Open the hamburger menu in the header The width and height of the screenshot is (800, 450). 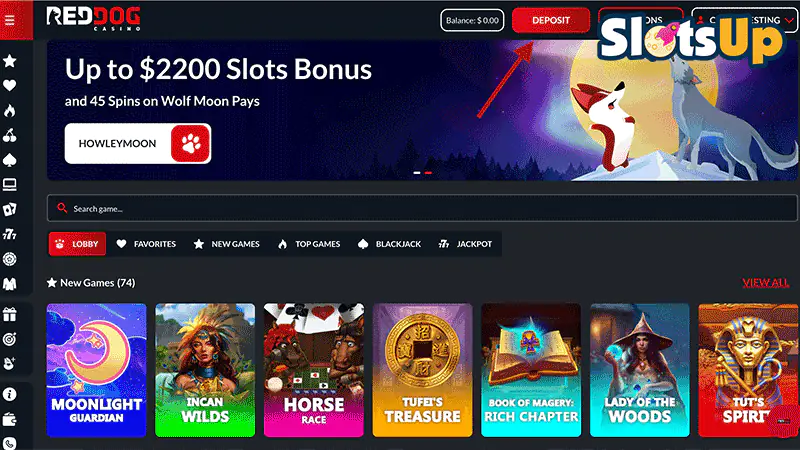[10, 20]
